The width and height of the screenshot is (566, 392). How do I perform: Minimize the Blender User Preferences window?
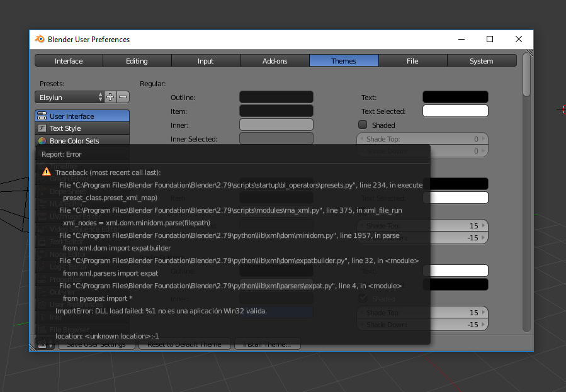461,39
